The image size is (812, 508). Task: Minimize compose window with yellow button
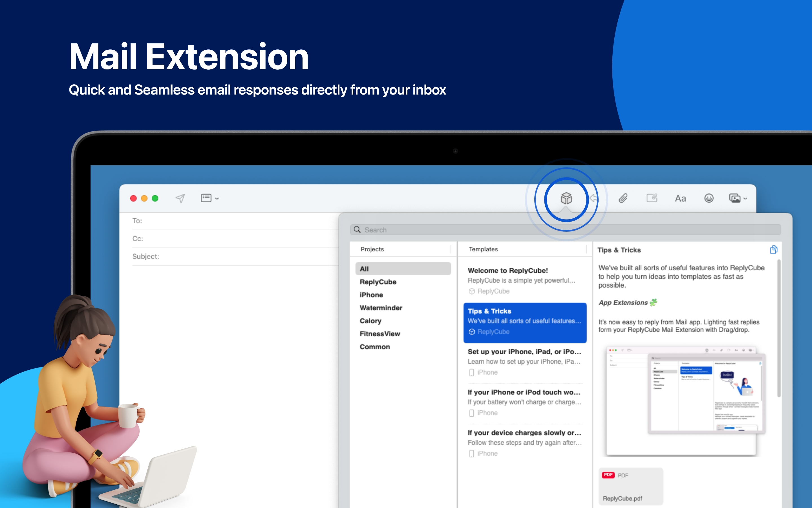[144, 198]
